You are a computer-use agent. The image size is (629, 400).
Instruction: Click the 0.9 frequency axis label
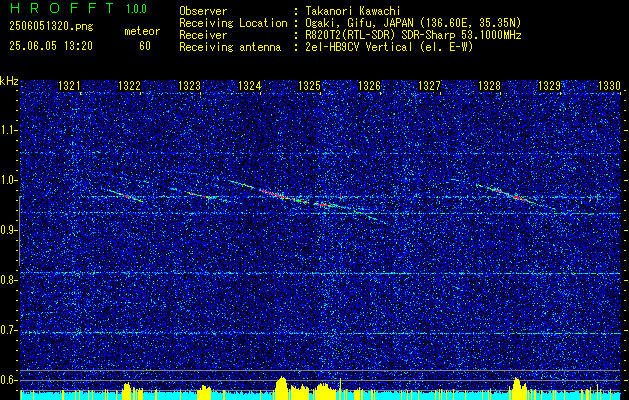[9, 230]
